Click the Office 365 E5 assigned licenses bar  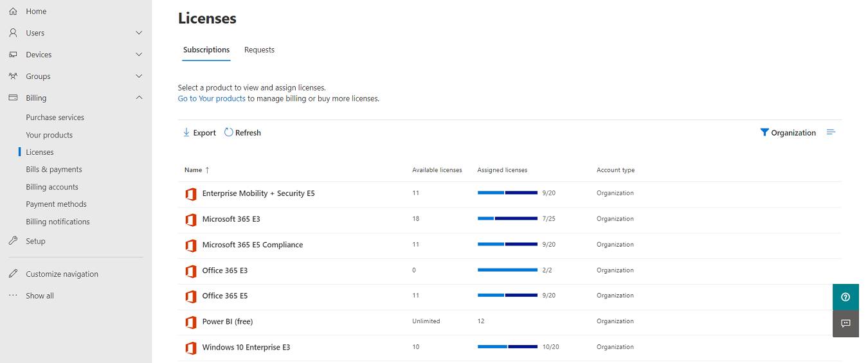coord(507,296)
